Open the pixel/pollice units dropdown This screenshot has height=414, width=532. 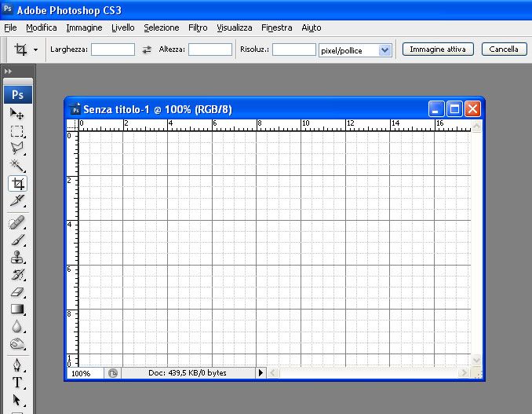384,50
